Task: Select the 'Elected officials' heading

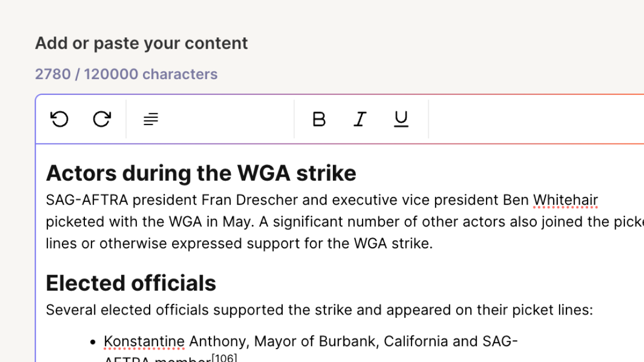Action: click(x=131, y=283)
